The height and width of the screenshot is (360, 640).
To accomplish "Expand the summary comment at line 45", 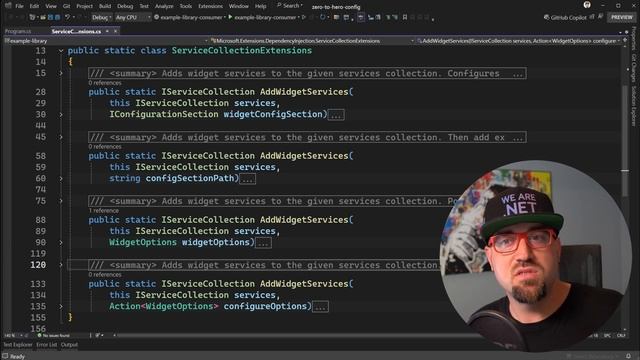I will pos(61,137).
